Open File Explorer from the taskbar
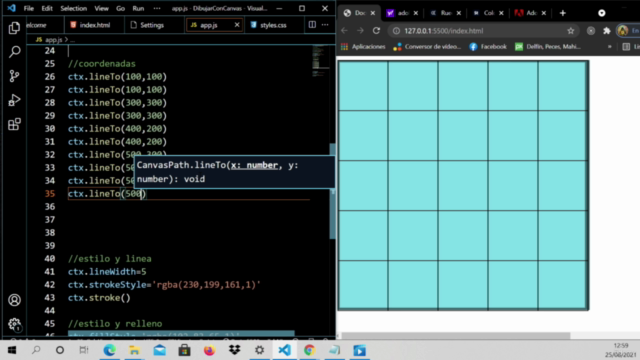Screen dimensions: 640x360 [134, 350]
